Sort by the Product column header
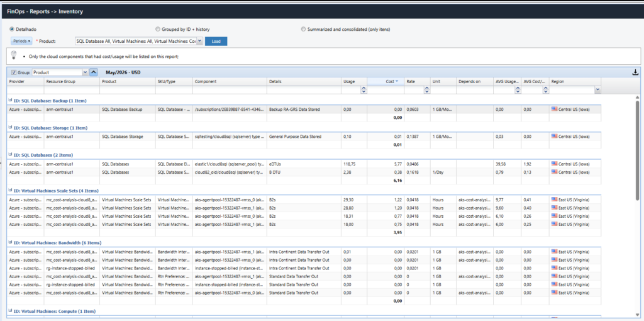Viewport: 644px width, 321px height. tap(128, 81)
